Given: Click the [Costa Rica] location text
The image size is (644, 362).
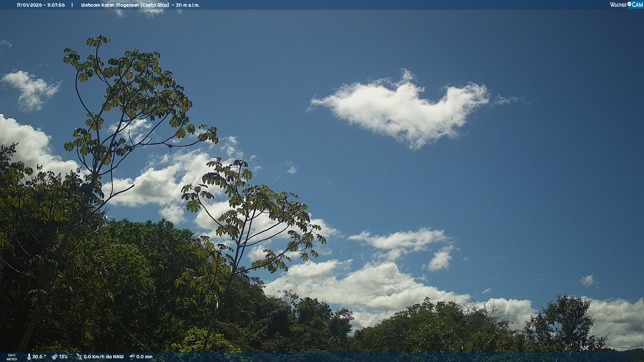Looking at the screenshot, I should click(x=155, y=5).
